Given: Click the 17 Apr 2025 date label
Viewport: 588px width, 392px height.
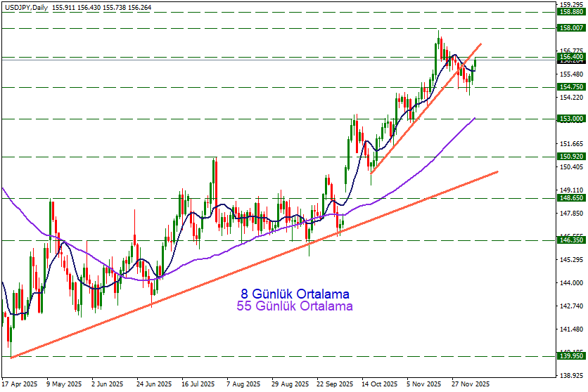Looking at the screenshot, I should click(20, 385).
